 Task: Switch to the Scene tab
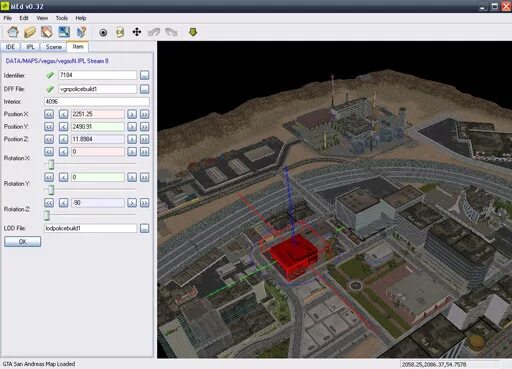pyautogui.click(x=54, y=47)
